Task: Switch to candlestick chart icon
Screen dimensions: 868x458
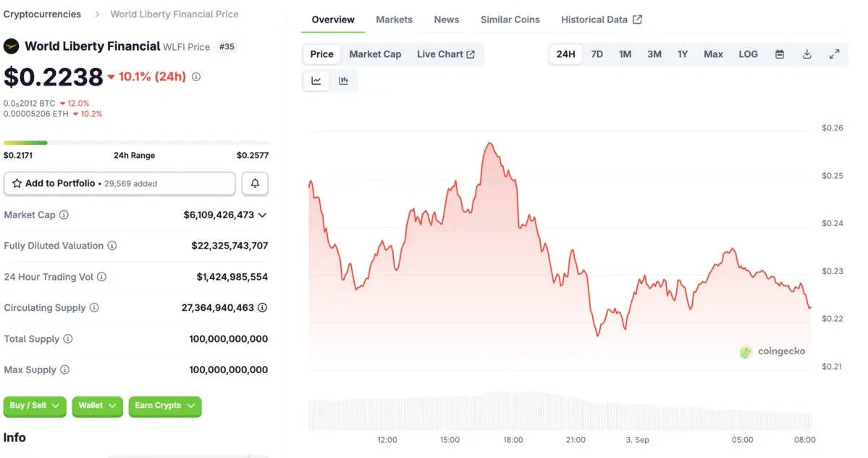Action: tap(344, 81)
